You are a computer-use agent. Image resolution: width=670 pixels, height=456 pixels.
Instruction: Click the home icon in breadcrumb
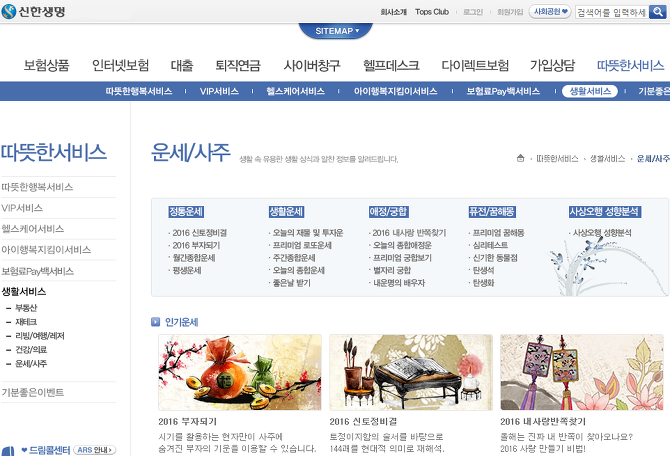coord(520,158)
